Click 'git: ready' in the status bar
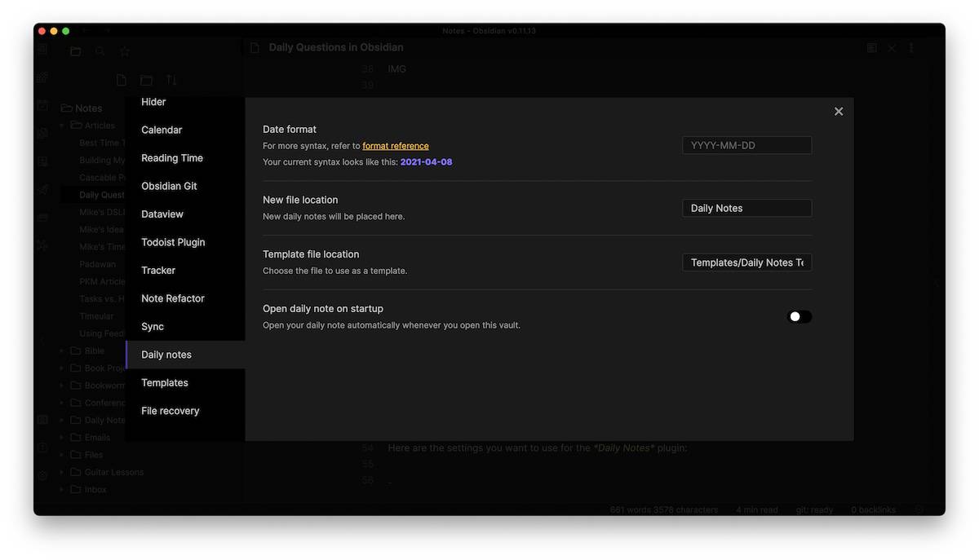The width and height of the screenshot is (979, 560). coord(815,509)
